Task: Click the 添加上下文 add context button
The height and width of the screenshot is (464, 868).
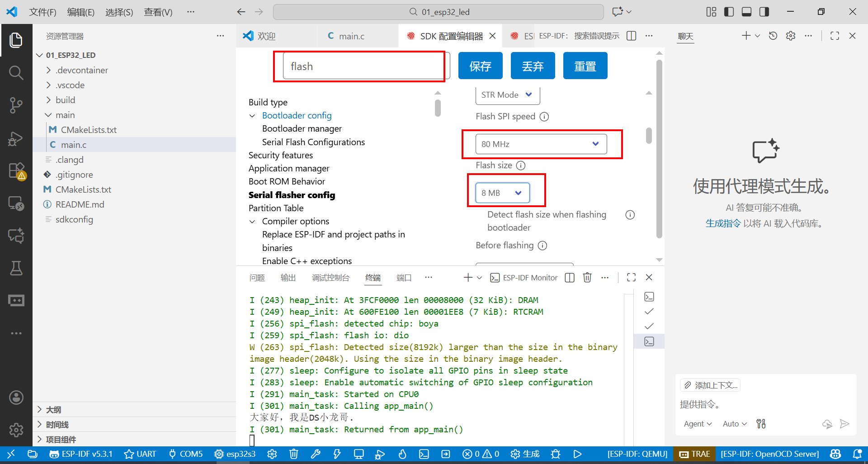Action: click(x=710, y=385)
